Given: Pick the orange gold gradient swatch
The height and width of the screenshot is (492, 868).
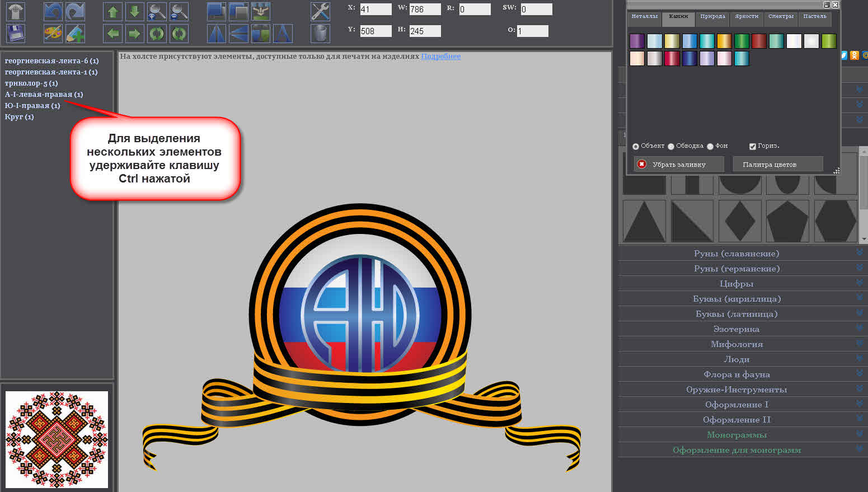Looking at the screenshot, I should click(x=724, y=41).
